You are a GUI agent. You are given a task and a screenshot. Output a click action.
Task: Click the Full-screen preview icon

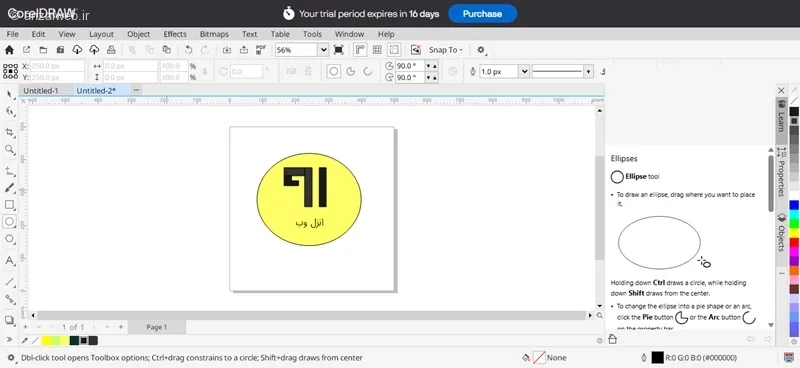(x=338, y=50)
